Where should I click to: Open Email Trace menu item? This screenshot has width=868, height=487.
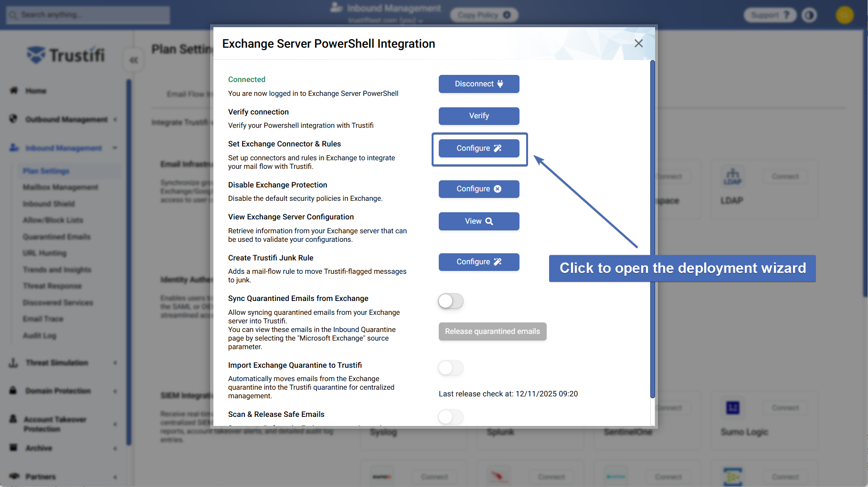coord(43,319)
